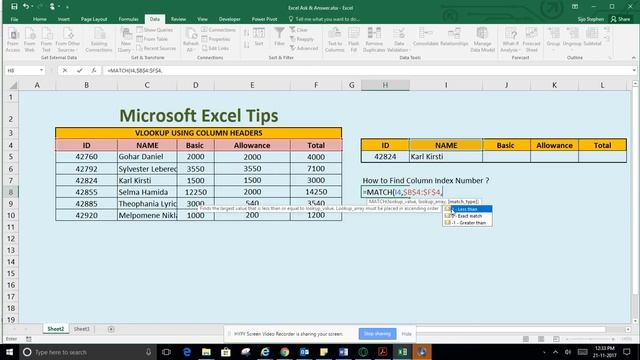Click Stop sharing button
Viewport: 640px width, 360px height.
(377, 334)
